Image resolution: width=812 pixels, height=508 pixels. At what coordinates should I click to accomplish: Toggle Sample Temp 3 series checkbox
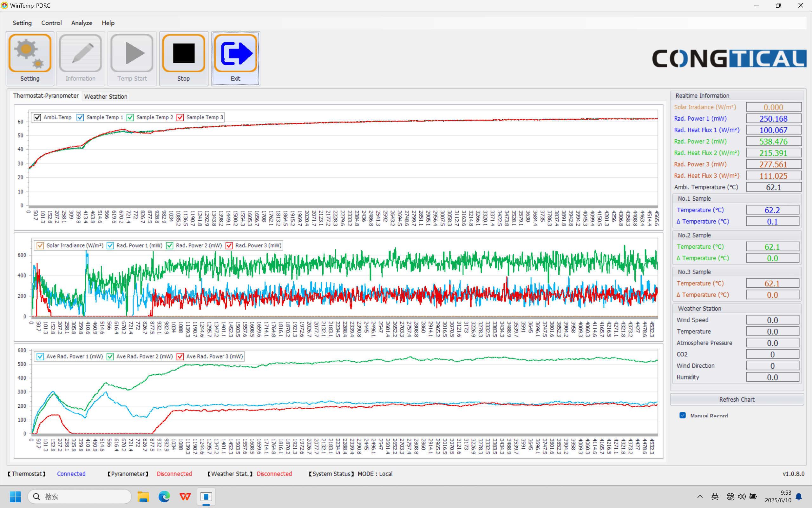click(x=180, y=117)
